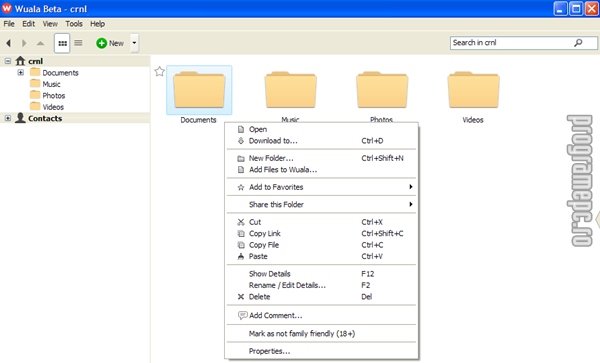Screen dimensions: 600x363
Task: Choose Cut from the context menu
Action: point(321,222)
